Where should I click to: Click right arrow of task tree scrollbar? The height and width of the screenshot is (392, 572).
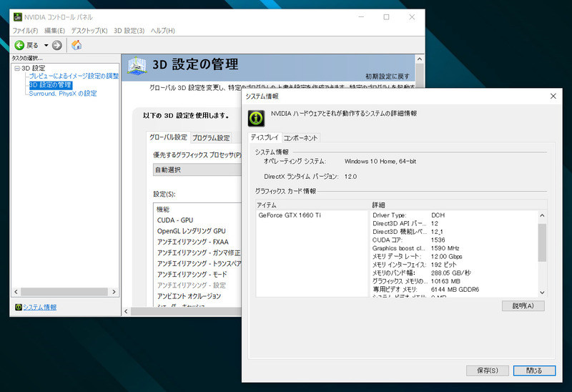(114, 292)
